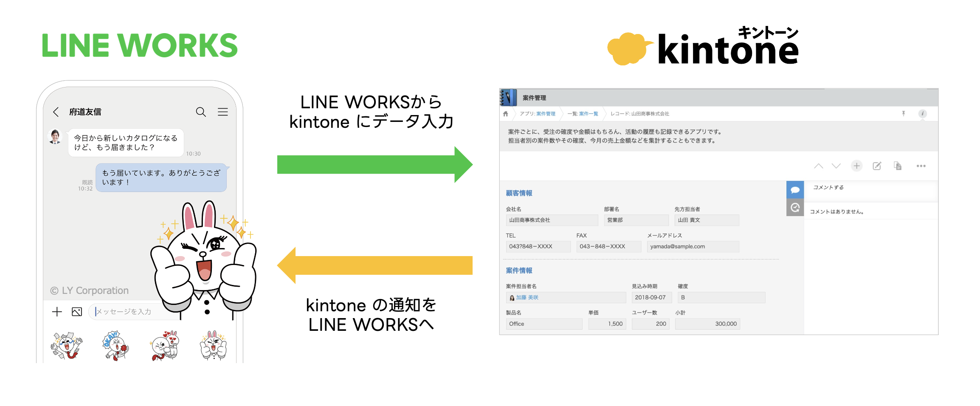Open the three-dot options menu

921,166
